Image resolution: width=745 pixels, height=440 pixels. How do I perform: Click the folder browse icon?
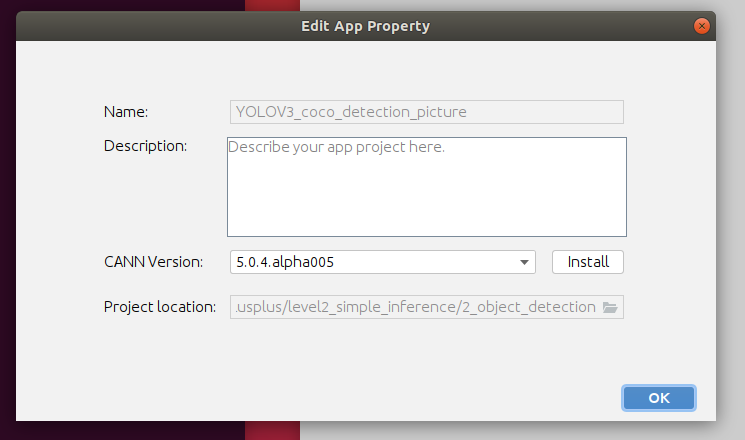pyautogui.click(x=610, y=307)
